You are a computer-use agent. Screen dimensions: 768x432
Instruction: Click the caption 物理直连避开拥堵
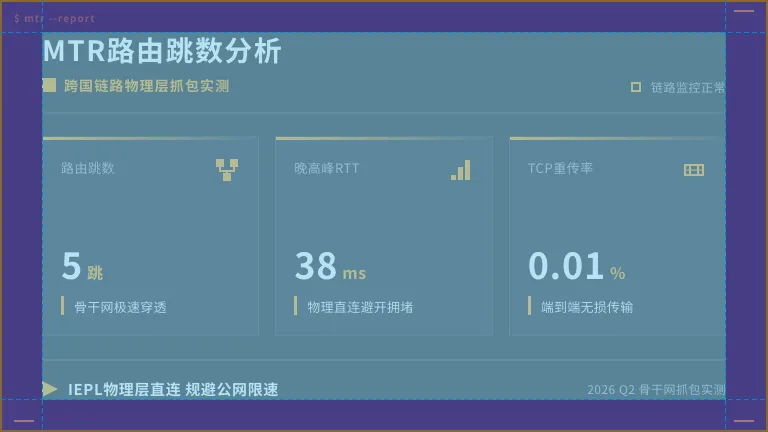click(360, 307)
